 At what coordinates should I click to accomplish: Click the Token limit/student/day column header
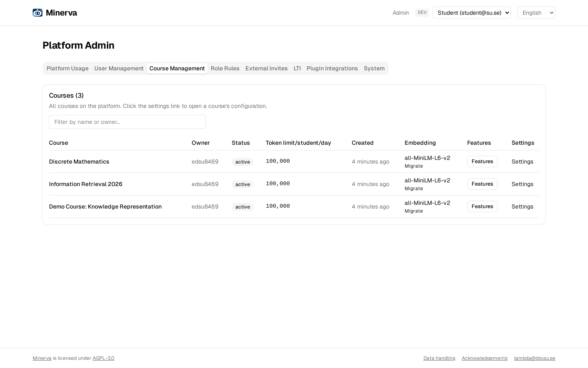[298, 143]
